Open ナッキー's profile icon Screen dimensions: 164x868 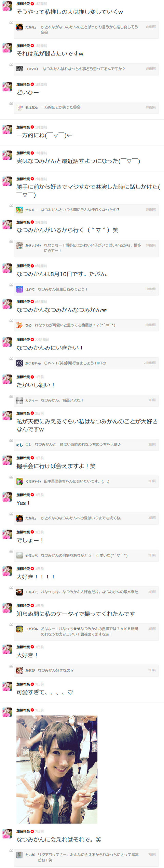19,210
